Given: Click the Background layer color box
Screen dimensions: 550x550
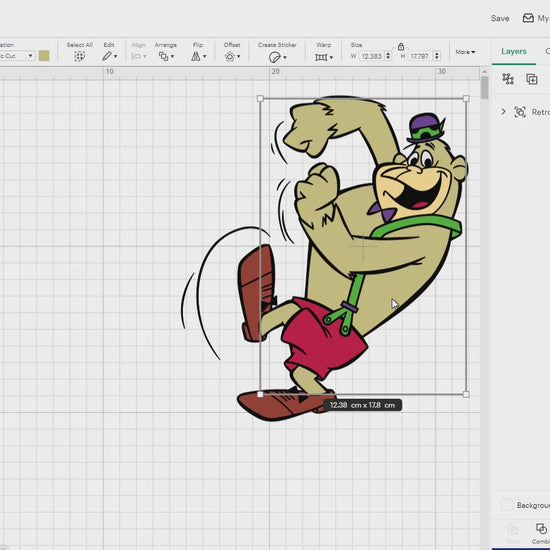Looking at the screenshot, I should (x=506, y=505).
